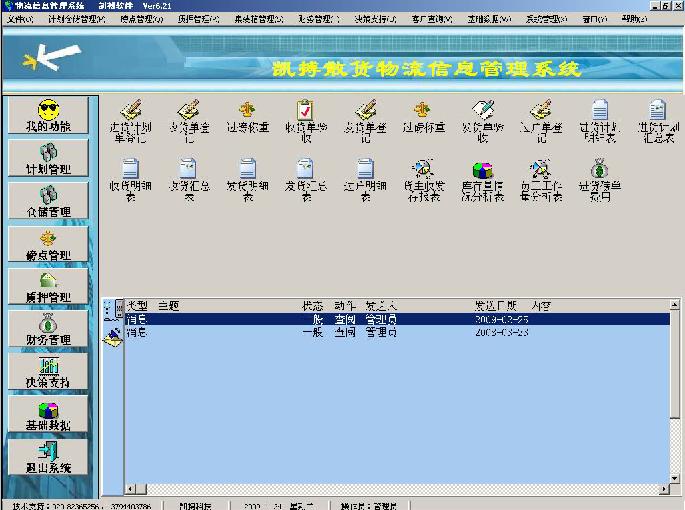This screenshot has height=510, width=685.
Task: Sort messages by 发送人 column header
Action: [381, 306]
